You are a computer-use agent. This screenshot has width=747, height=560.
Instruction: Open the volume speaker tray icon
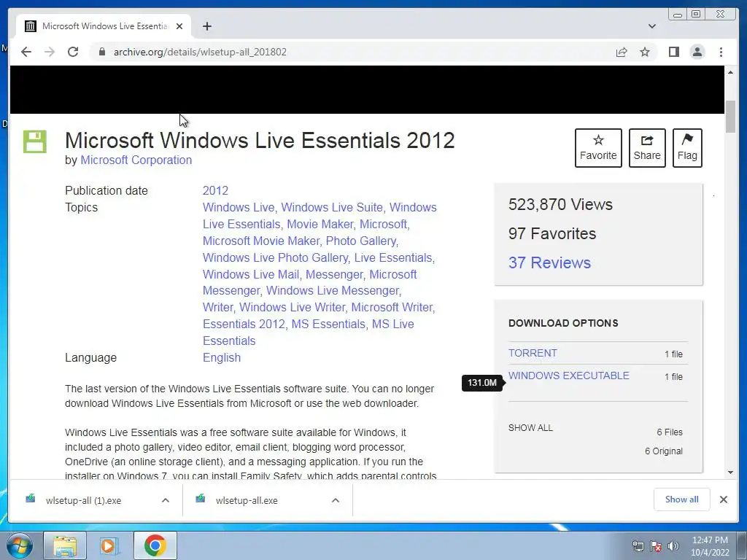[673, 546]
